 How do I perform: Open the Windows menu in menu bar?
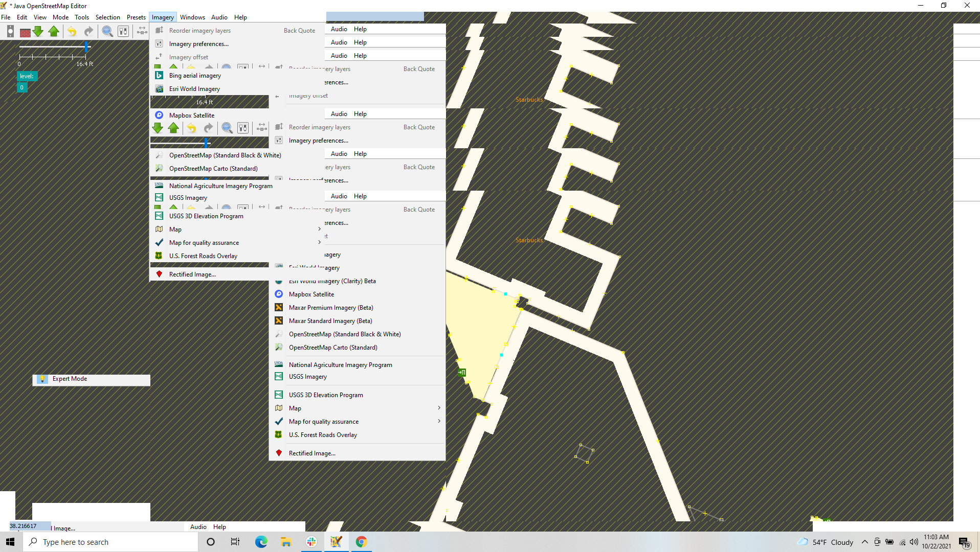[192, 17]
